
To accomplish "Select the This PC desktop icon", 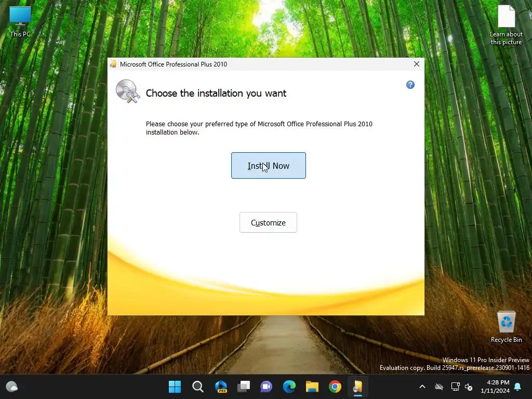I will click(x=20, y=22).
